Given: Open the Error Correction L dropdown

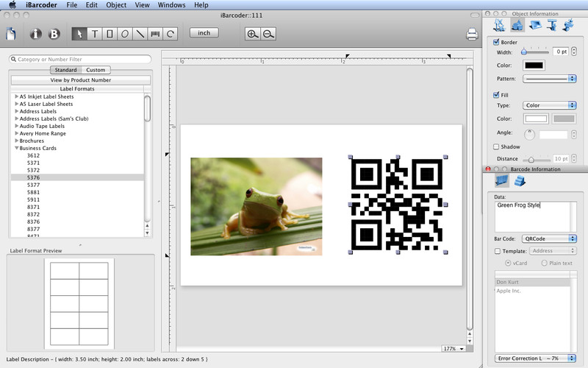Looking at the screenshot, I should click(x=535, y=358).
